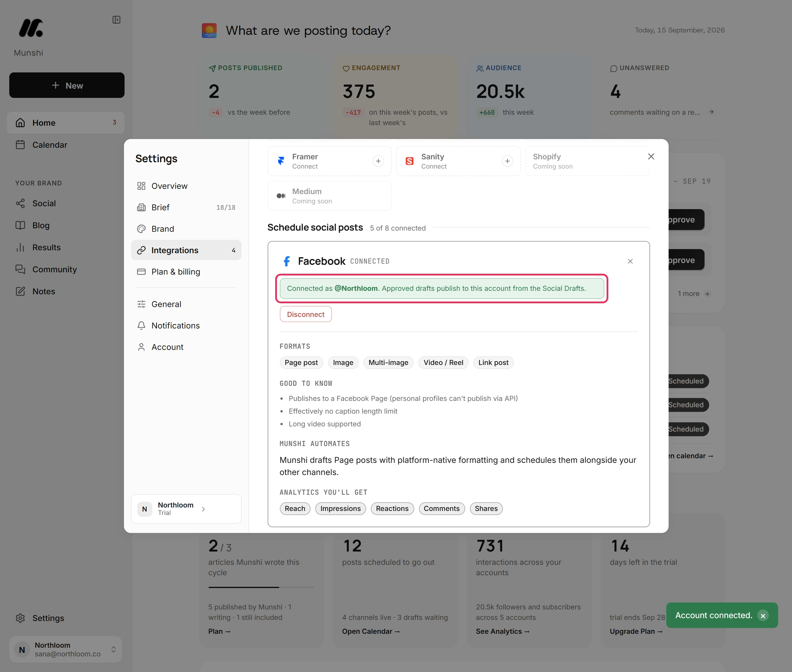The width and height of the screenshot is (792, 672).
Task: Click the Reactions analytics chip
Action: [x=393, y=509]
